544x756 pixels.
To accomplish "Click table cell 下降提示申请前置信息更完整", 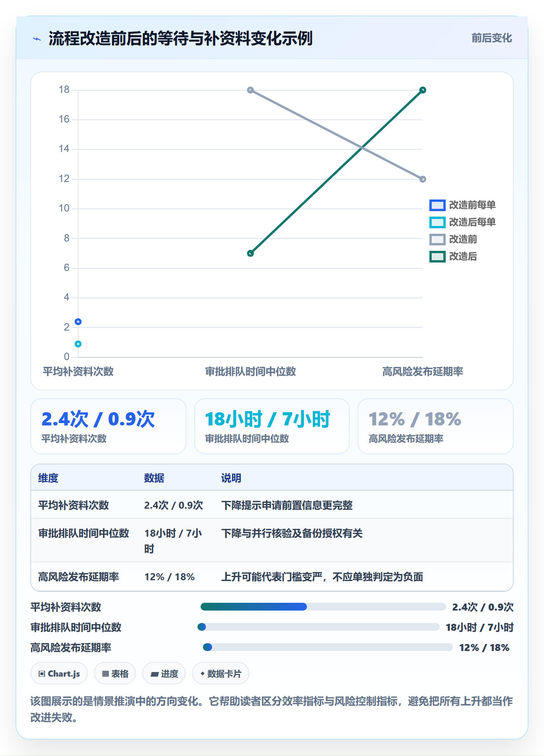I will point(287,505).
